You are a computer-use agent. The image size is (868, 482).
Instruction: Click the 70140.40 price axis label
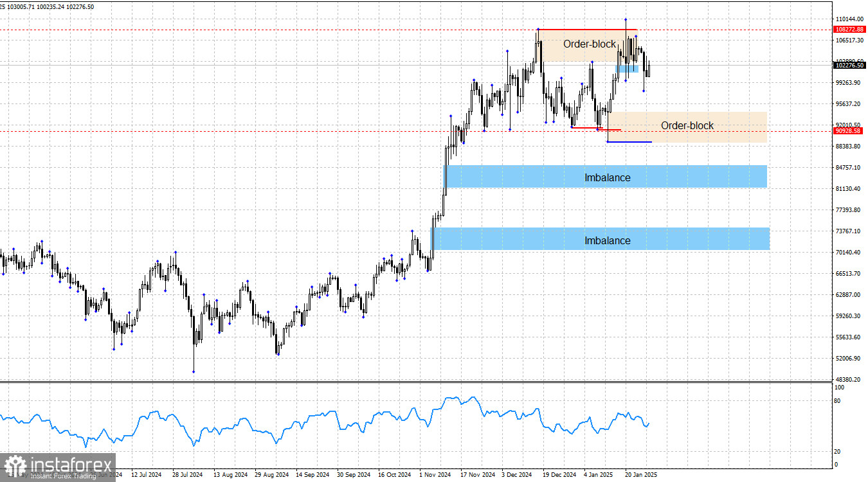tap(849, 253)
